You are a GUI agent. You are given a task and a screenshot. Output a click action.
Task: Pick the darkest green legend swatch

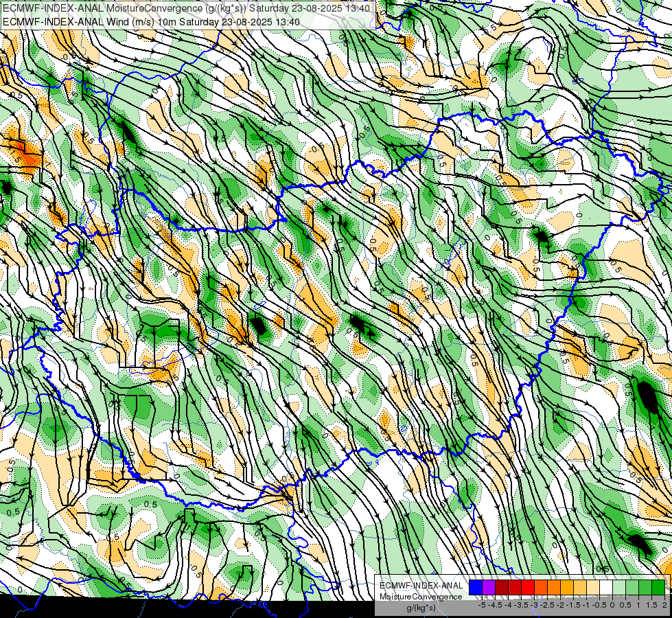coord(658,587)
